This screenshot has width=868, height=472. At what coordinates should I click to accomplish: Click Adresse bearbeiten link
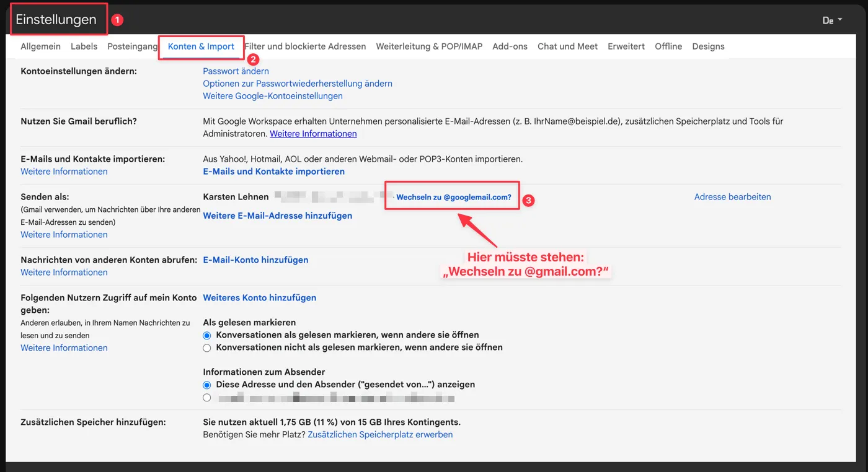[x=732, y=197]
